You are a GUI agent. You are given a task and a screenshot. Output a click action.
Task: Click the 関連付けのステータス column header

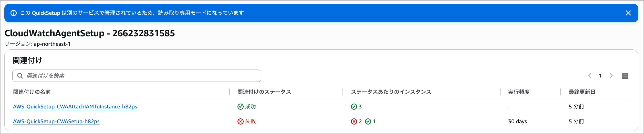(x=264, y=92)
